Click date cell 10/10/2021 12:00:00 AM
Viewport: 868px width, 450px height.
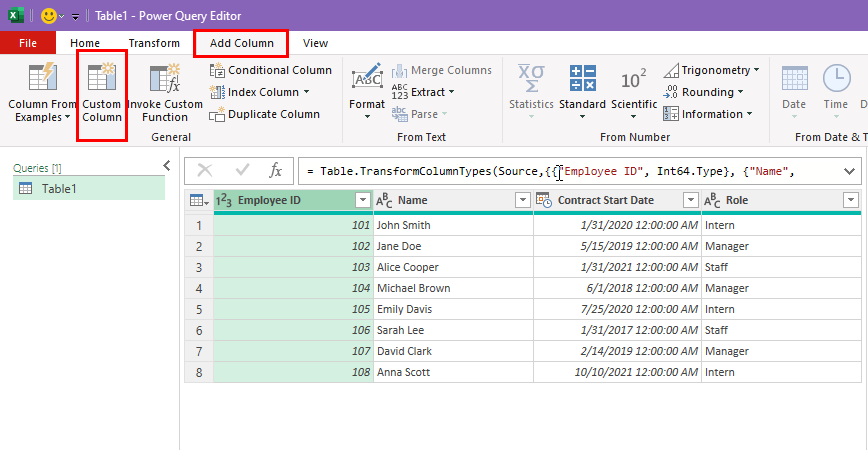[x=617, y=373]
